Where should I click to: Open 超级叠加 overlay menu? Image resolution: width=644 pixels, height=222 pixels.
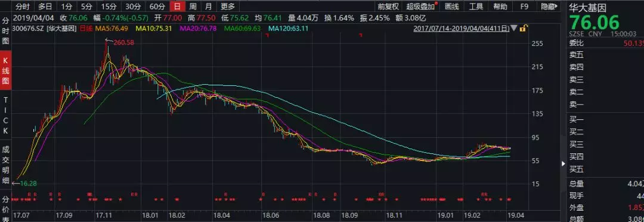pos(420,6)
